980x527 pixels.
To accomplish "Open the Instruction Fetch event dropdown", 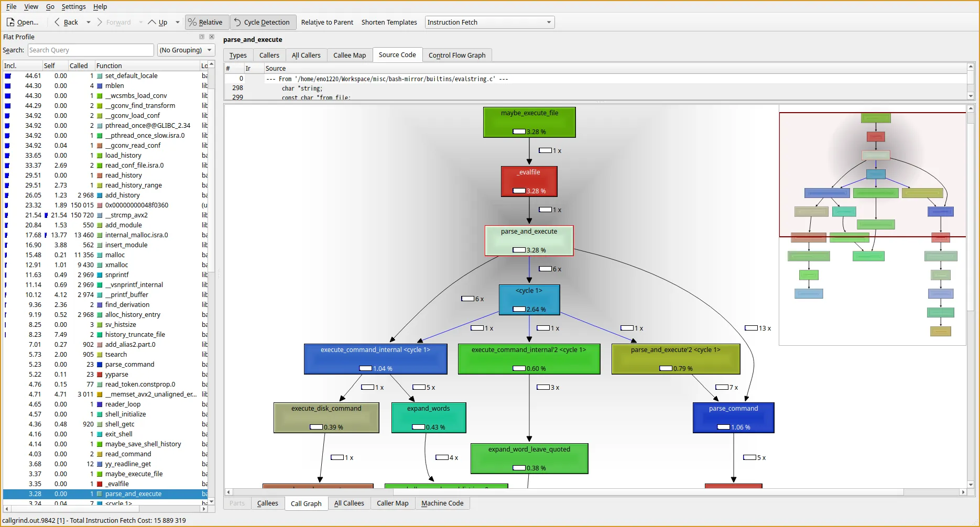I will click(x=489, y=23).
